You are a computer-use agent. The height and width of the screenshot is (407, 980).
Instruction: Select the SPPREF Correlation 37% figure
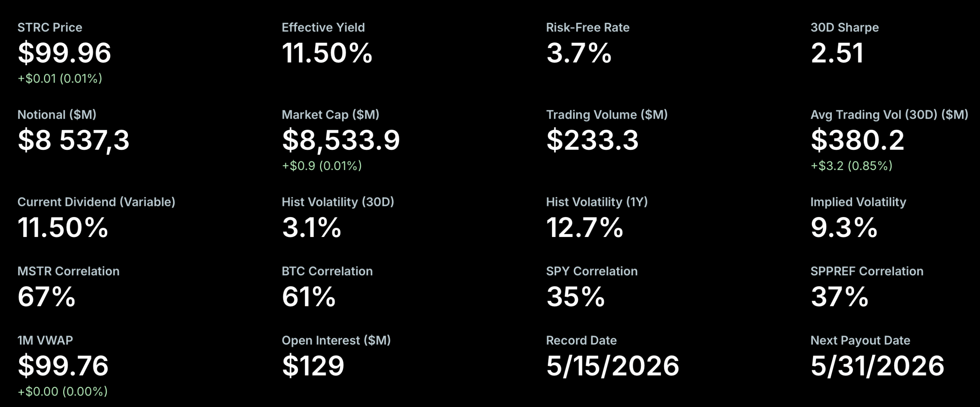click(840, 297)
